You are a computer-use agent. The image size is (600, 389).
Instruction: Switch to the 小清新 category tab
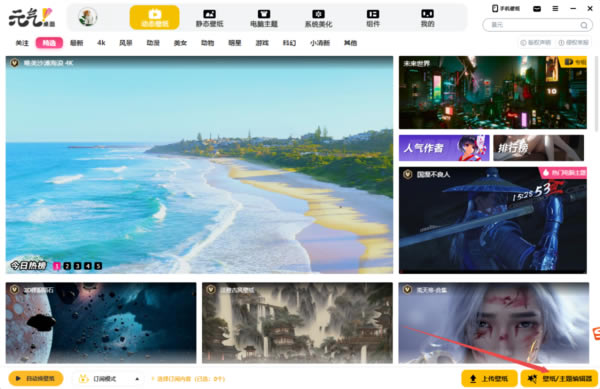pos(320,43)
